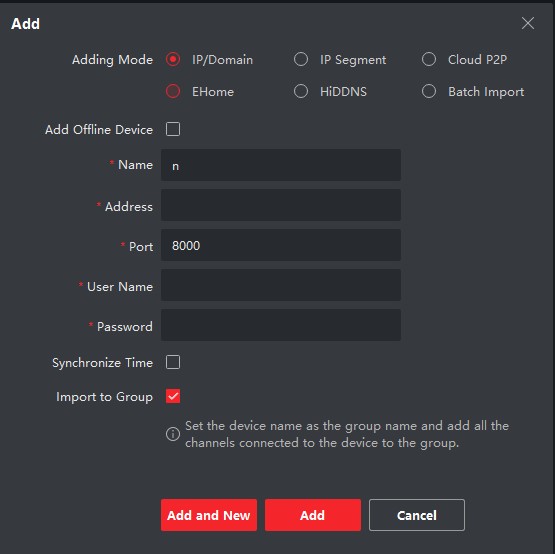Click the Import to Group label
Screen dimensions: 555x554
(104, 397)
